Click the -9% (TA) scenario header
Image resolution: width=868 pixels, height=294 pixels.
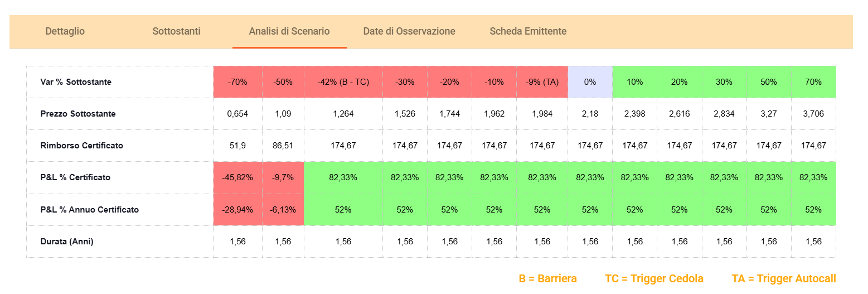coord(542,82)
